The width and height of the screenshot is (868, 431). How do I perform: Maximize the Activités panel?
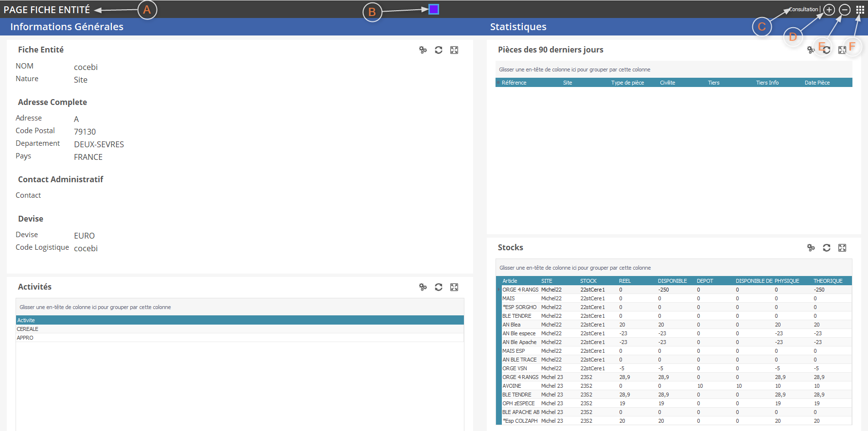[x=454, y=287]
